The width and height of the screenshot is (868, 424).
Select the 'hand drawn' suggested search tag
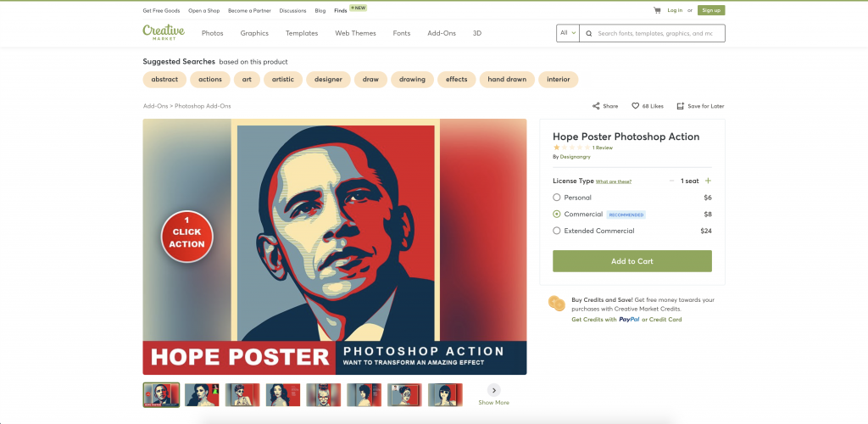(x=507, y=79)
